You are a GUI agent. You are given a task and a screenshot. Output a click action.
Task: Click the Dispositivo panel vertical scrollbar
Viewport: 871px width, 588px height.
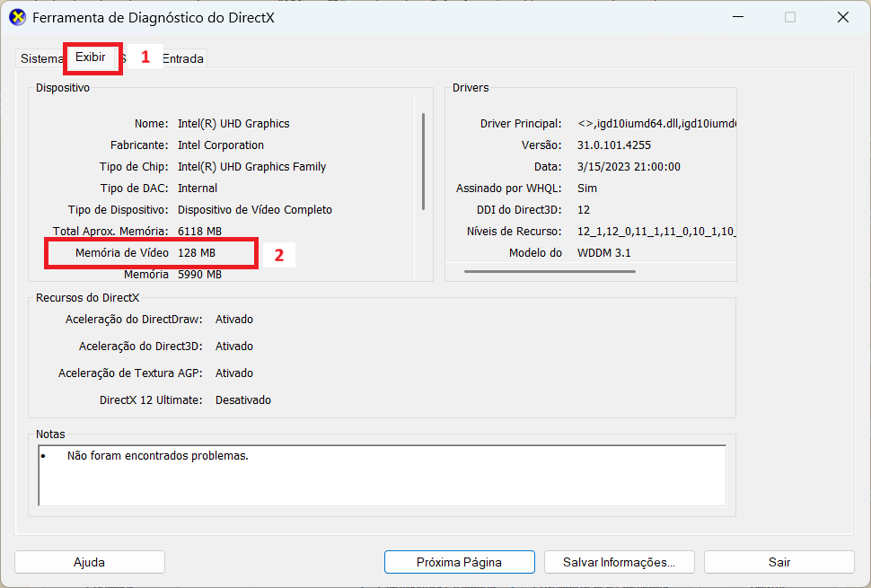point(423,162)
